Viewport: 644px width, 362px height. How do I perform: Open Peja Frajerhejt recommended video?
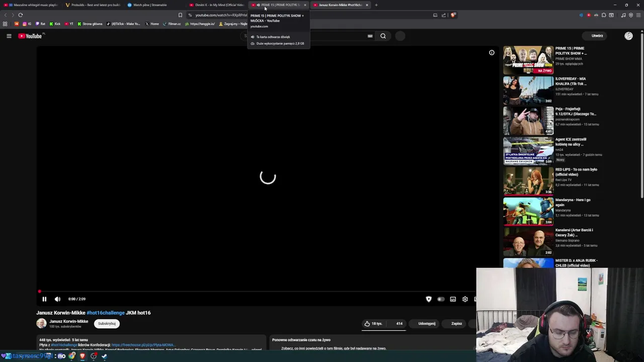point(528,121)
